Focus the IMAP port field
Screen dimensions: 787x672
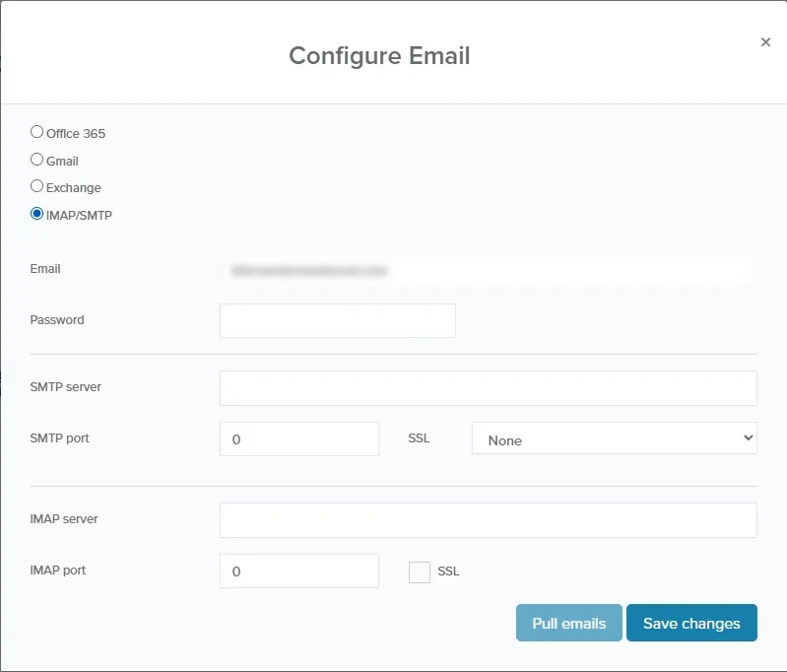click(299, 571)
